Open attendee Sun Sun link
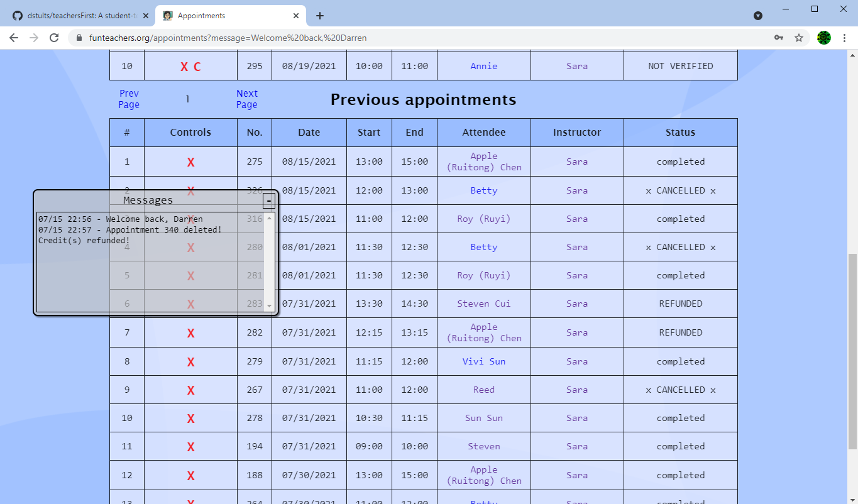The width and height of the screenshot is (858, 504). (484, 418)
